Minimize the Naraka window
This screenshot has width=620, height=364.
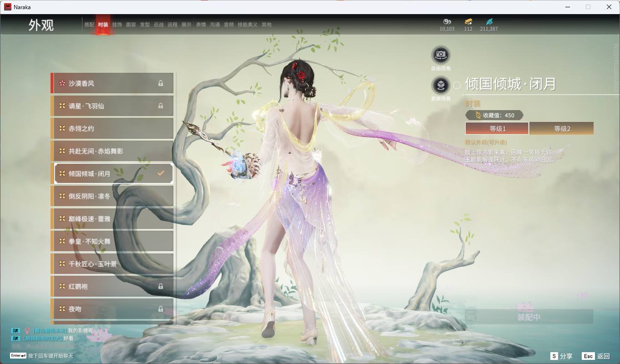tap(567, 7)
